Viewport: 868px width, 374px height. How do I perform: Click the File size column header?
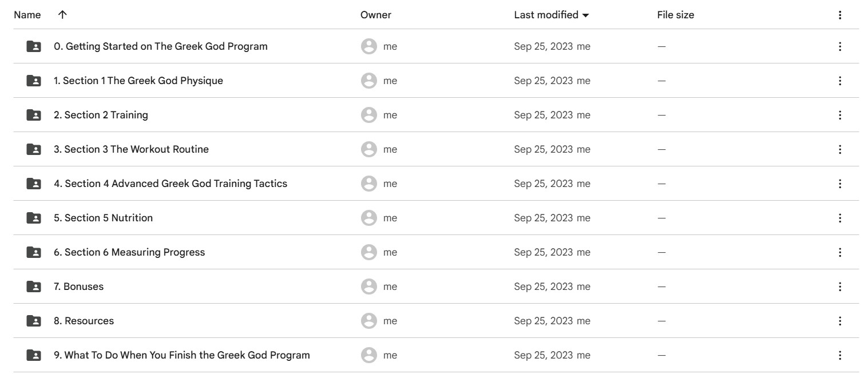coord(675,15)
